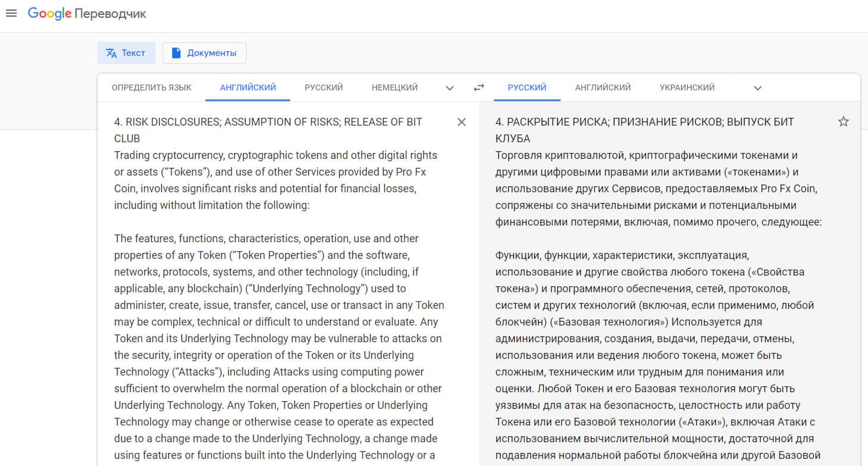868x466 pixels.
Task: Open the main hamburger menu
Action: [11, 13]
